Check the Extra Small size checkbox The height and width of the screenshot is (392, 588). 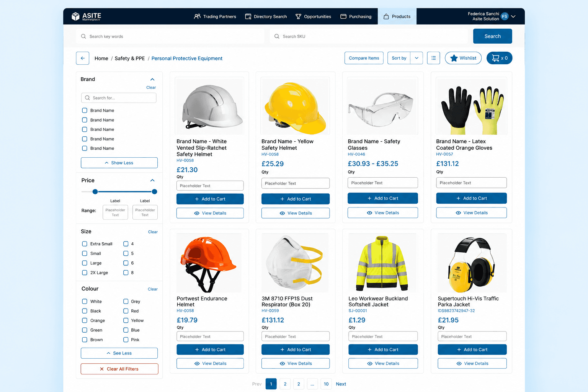[85, 244]
